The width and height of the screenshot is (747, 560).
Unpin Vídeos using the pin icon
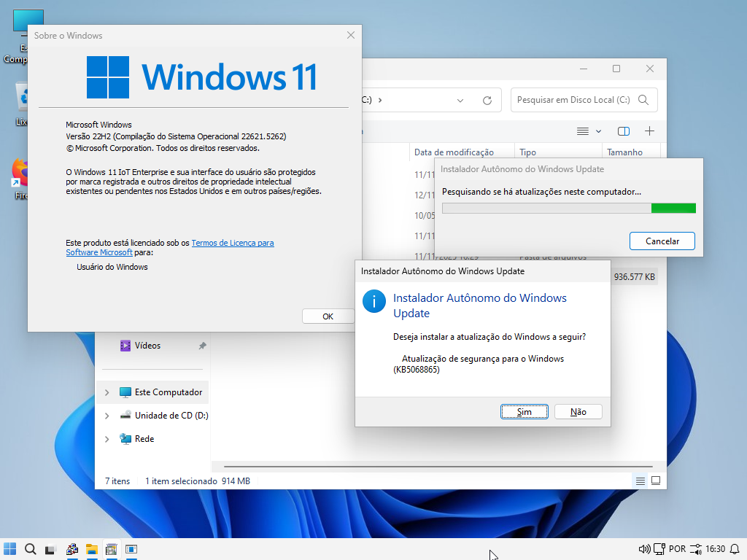[203, 346]
